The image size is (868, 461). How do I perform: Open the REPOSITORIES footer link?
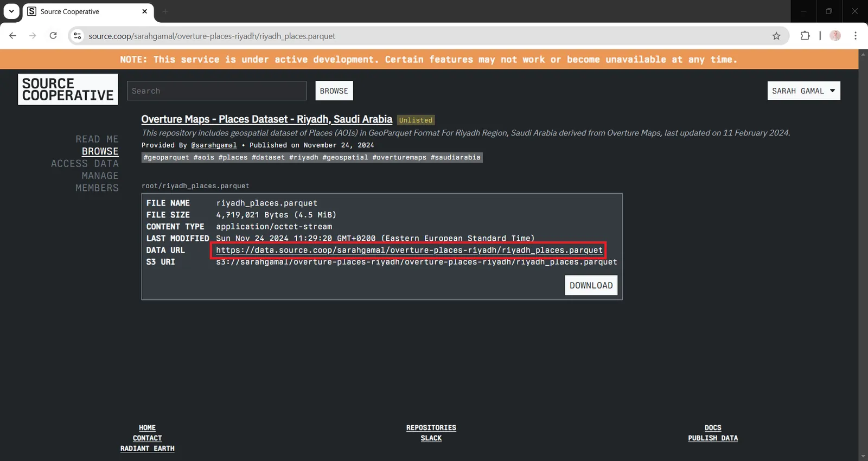[431, 428]
